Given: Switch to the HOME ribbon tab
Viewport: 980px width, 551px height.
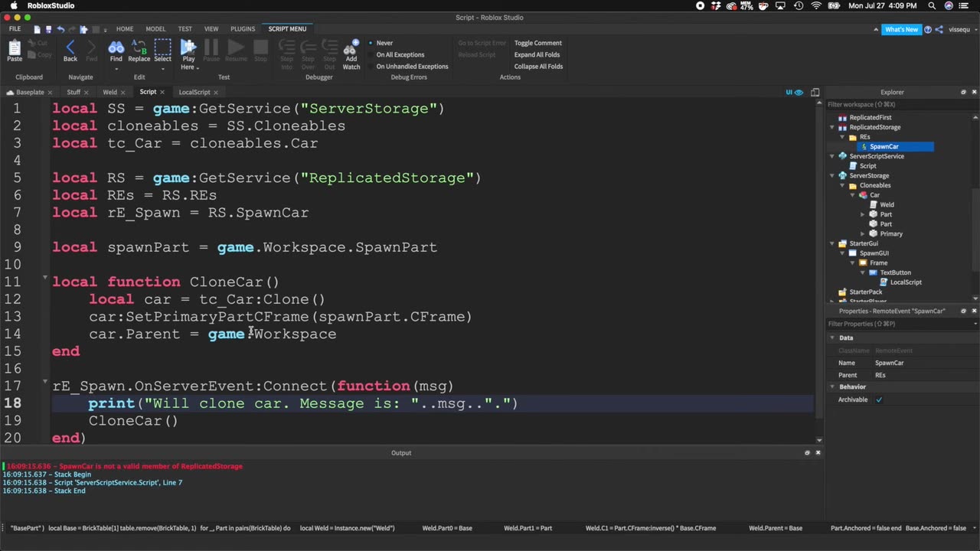Looking at the screenshot, I should point(124,29).
